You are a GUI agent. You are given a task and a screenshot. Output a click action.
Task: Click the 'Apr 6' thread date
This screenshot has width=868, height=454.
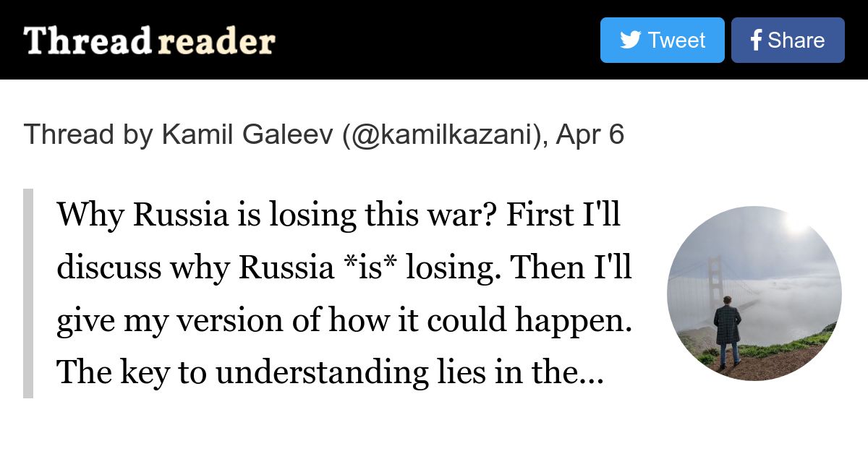tap(590, 134)
